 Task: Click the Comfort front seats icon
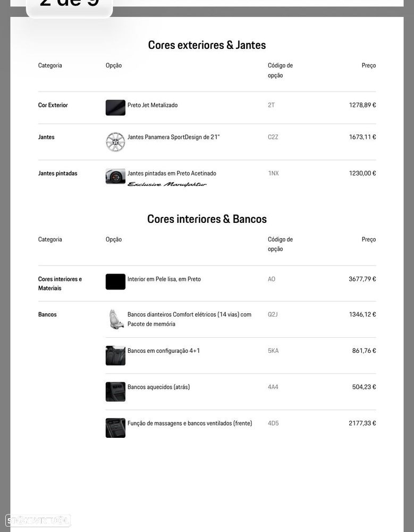[x=115, y=319]
